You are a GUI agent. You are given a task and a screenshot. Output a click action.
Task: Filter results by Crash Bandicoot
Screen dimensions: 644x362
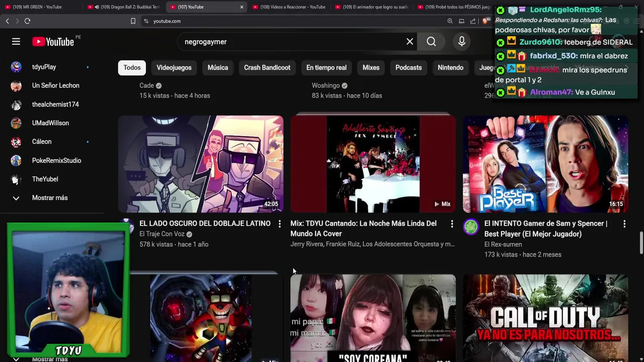267,67
